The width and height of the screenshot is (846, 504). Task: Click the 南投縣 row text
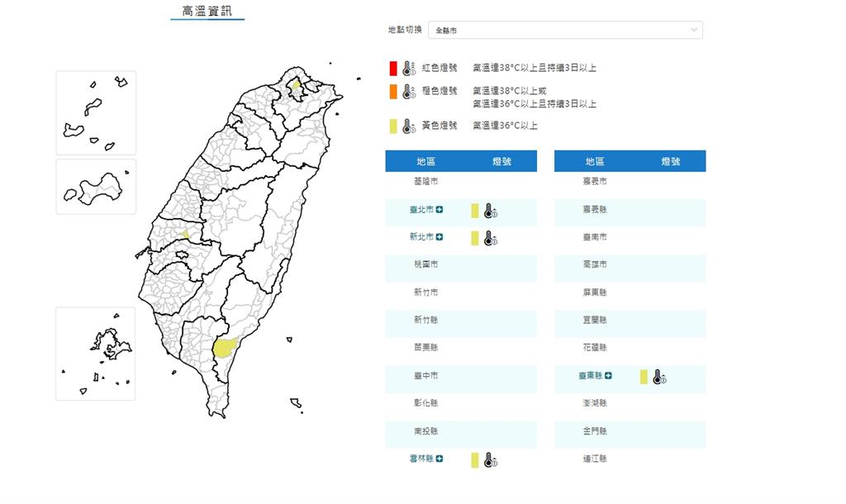pos(425,431)
